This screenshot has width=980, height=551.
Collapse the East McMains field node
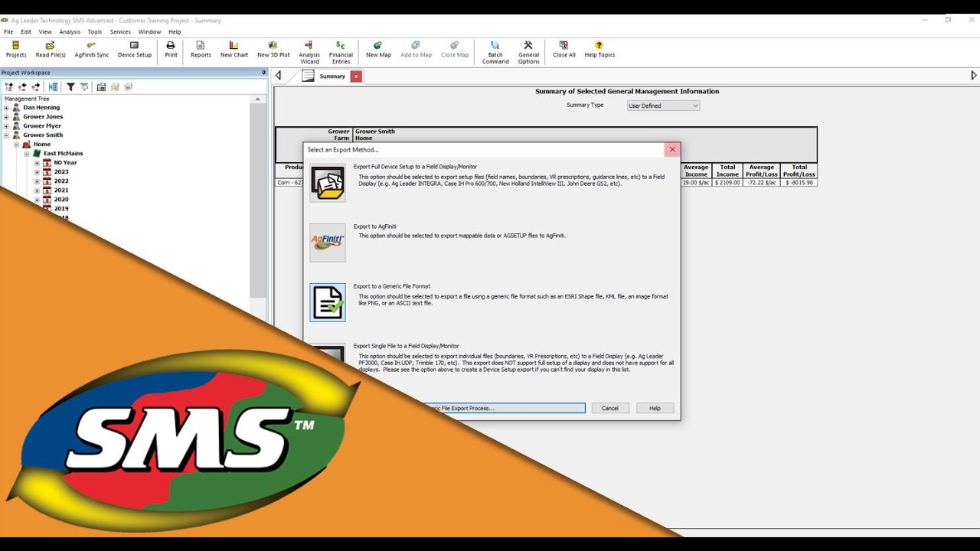pos(27,154)
